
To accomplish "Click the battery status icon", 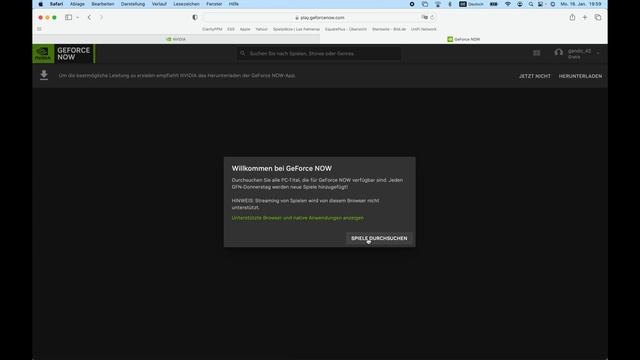I will (x=493, y=4).
